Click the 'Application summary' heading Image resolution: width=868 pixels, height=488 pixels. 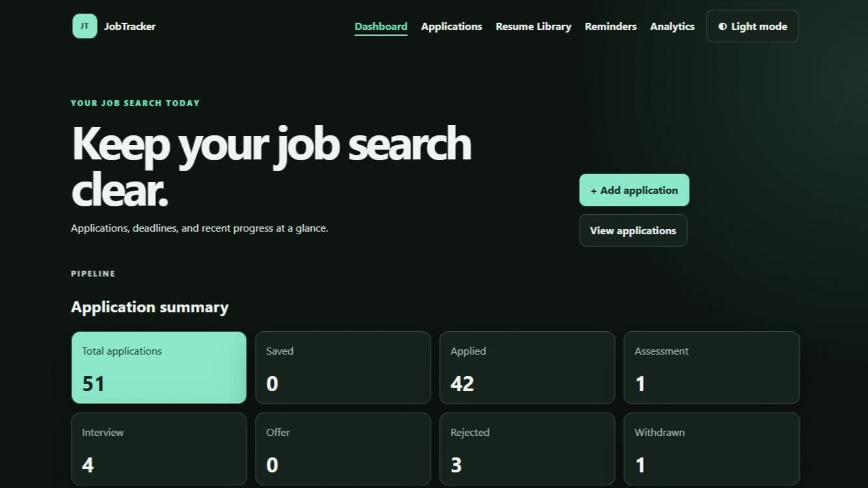150,307
